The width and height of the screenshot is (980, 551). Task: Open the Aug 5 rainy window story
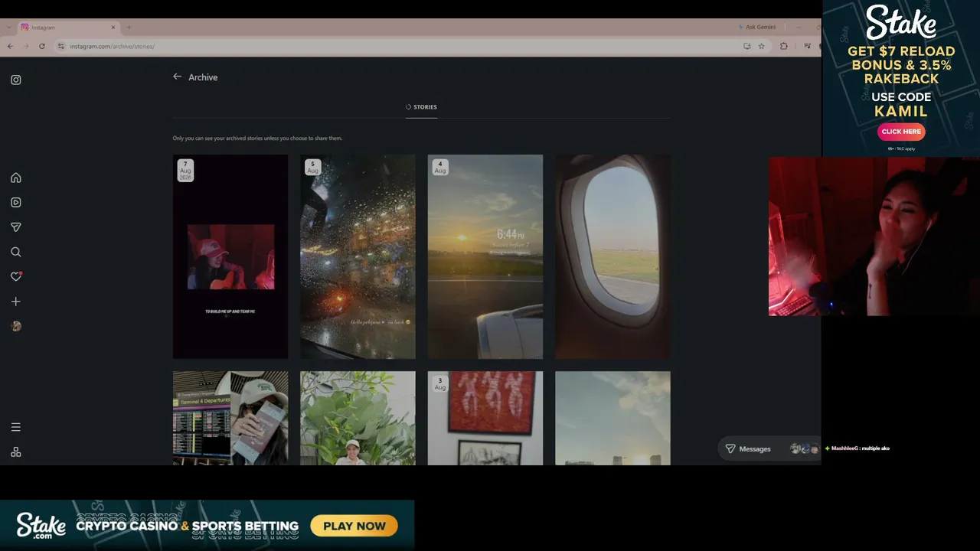coord(358,256)
